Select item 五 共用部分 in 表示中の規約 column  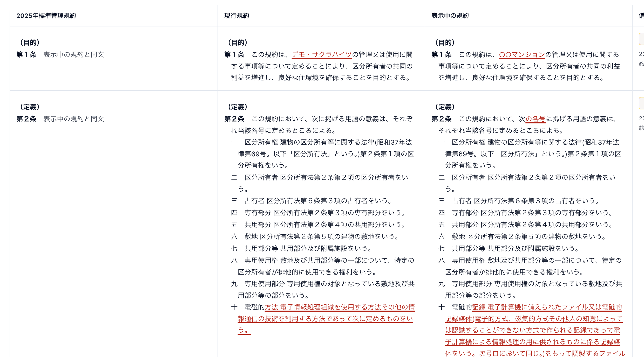[526, 225]
